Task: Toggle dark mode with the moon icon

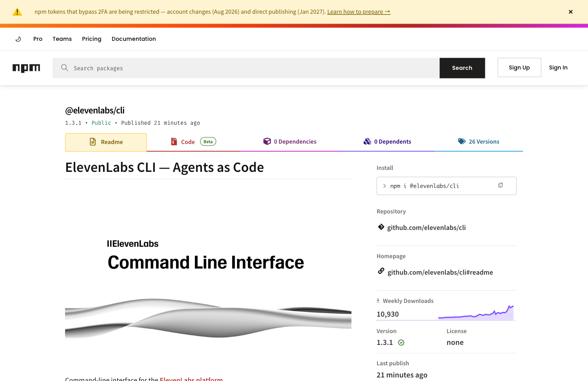Action: click(x=18, y=39)
